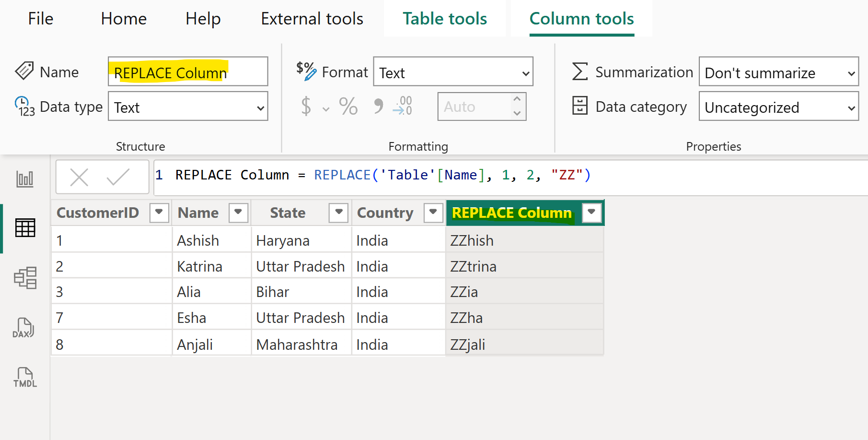Open filter arrow on Country column
This screenshot has width=868, height=440.
[x=433, y=212]
